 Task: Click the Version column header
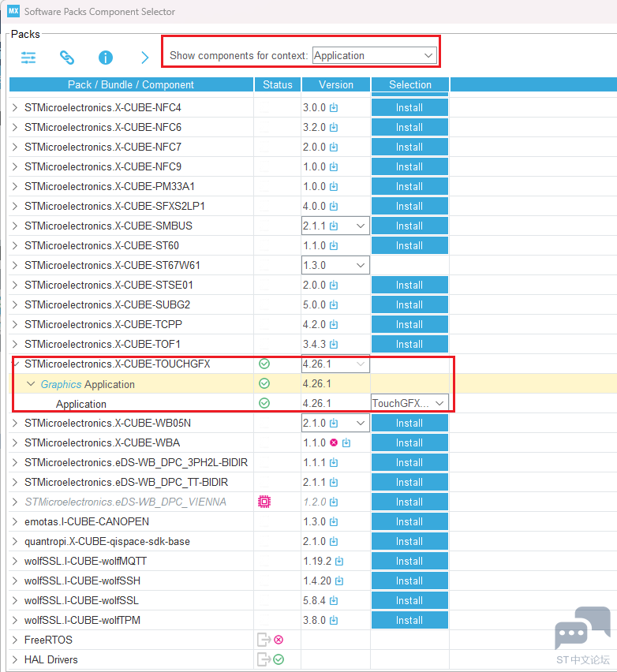click(336, 84)
